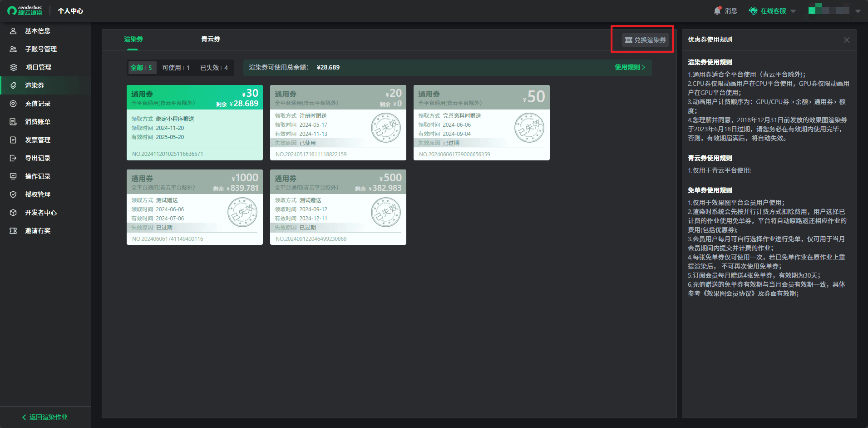Show only 可使用 coupons
The image size is (868, 428).
click(x=176, y=68)
